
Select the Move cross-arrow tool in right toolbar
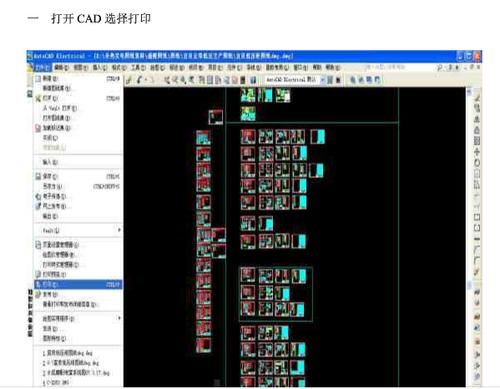pos(477,152)
